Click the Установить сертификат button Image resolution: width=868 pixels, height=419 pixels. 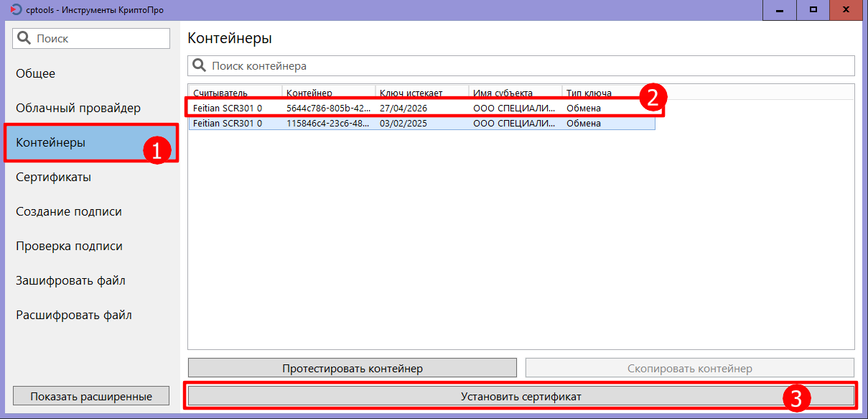[x=521, y=396]
